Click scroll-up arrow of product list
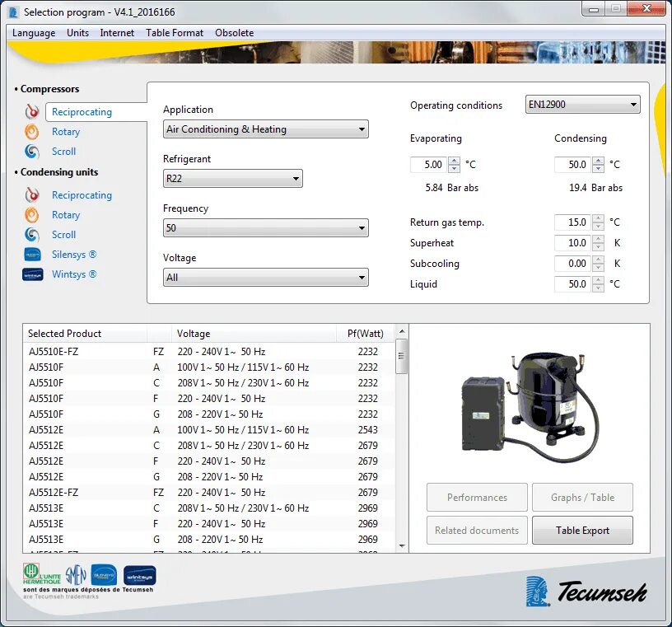This screenshot has width=672, height=627. tap(402, 331)
